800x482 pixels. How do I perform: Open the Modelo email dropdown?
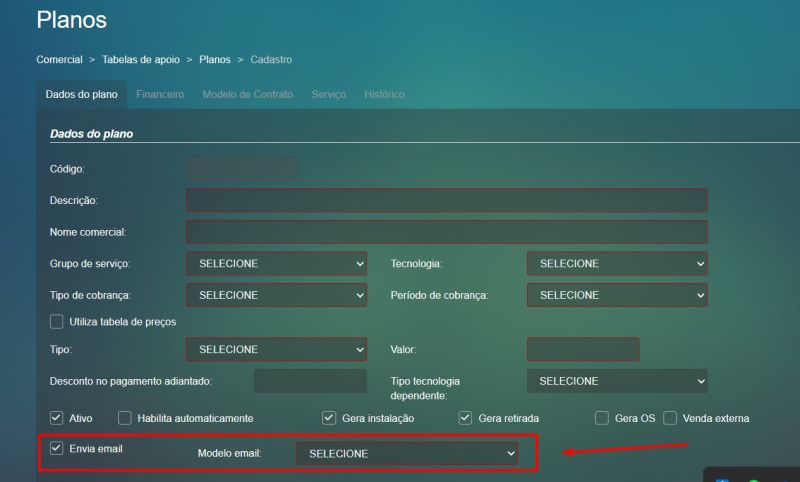click(x=407, y=454)
